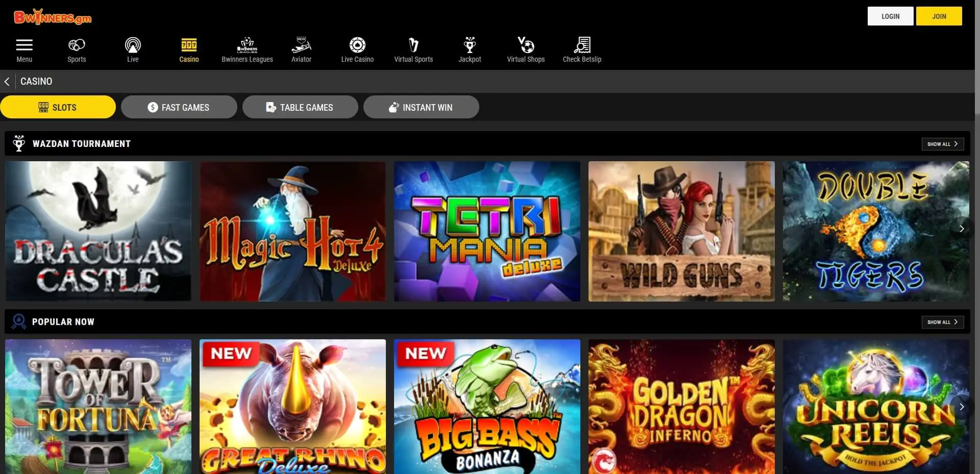The height and width of the screenshot is (474, 980).
Task: Select the Instant Win tab
Action: (421, 108)
